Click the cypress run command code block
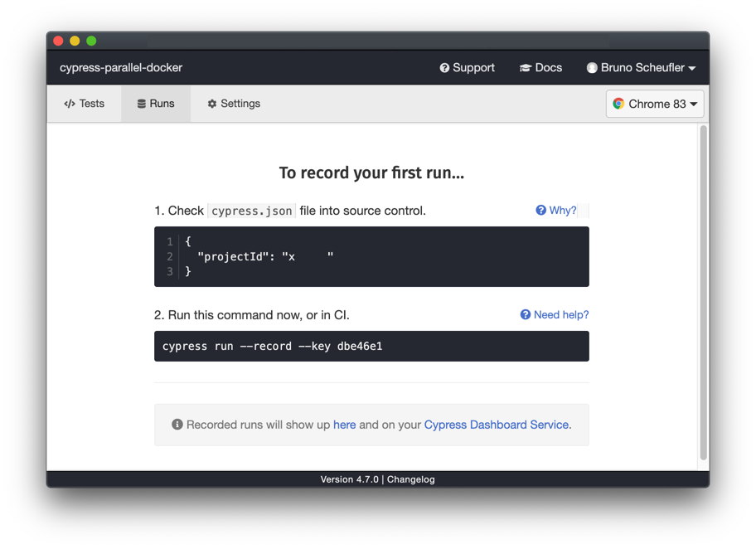The width and height of the screenshot is (756, 549). tap(371, 347)
